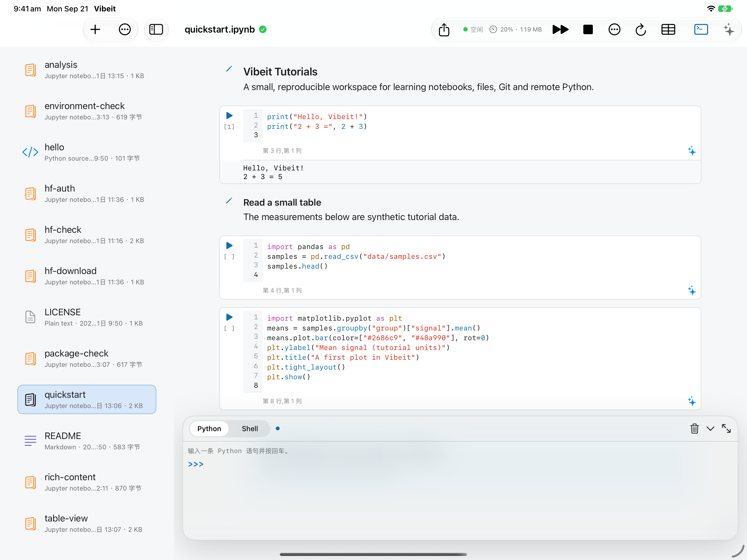Screen dimensions: 747x560
Task: Open the hf-auth notebook
Action: point(87,193)
